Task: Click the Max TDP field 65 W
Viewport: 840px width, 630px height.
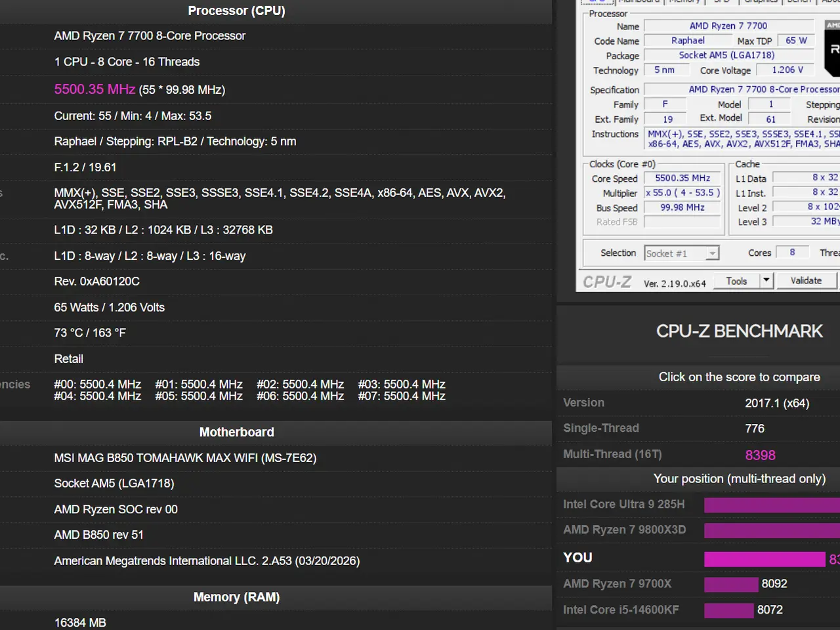Action: [x=796, y=41]
